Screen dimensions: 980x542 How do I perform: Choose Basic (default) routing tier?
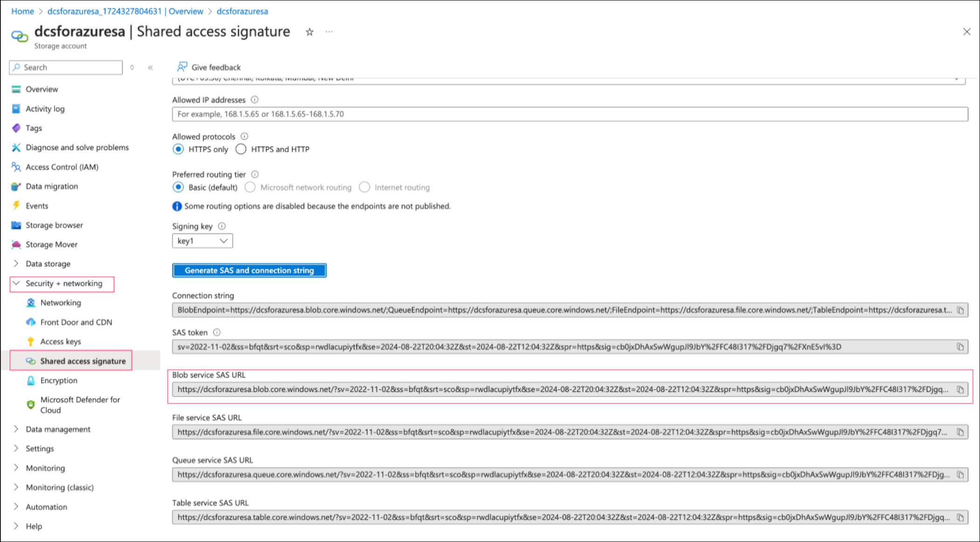[178, 187]
